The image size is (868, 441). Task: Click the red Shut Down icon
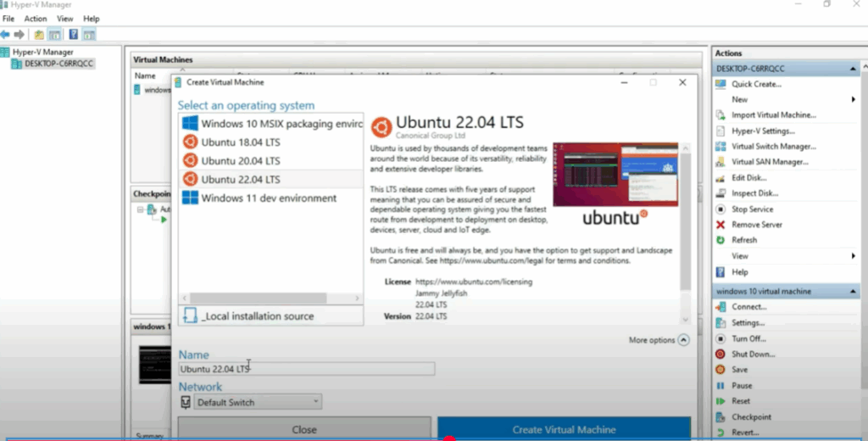point(721,354)
